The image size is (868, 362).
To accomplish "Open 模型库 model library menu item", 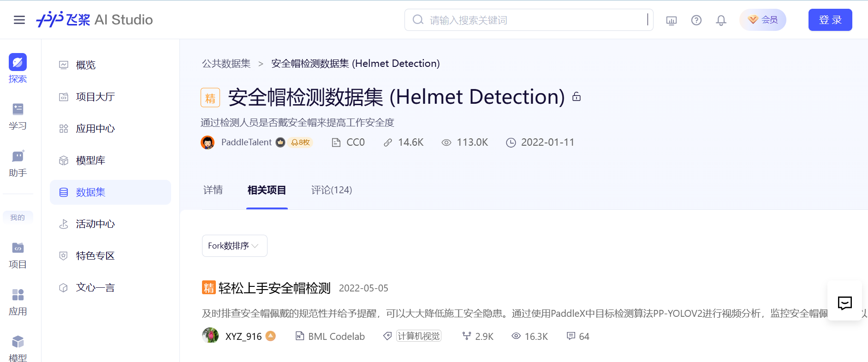I will coord(110,160).
